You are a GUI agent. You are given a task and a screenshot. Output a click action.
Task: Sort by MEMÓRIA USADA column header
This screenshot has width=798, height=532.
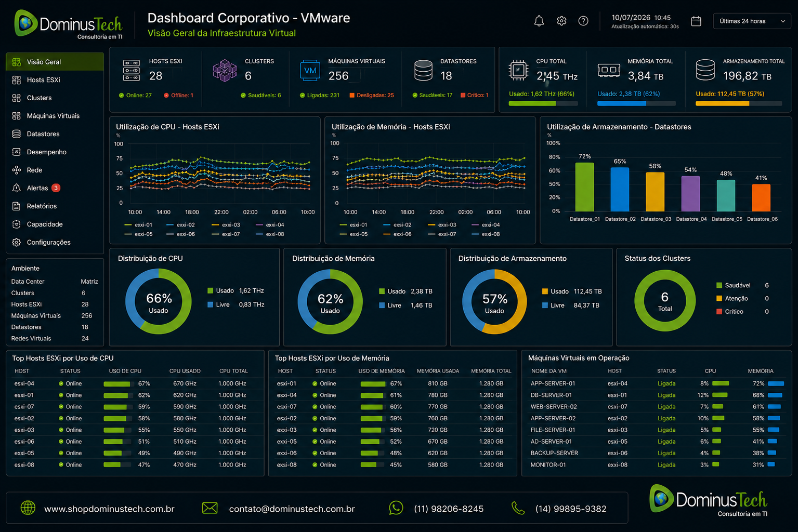pos(438,371)
